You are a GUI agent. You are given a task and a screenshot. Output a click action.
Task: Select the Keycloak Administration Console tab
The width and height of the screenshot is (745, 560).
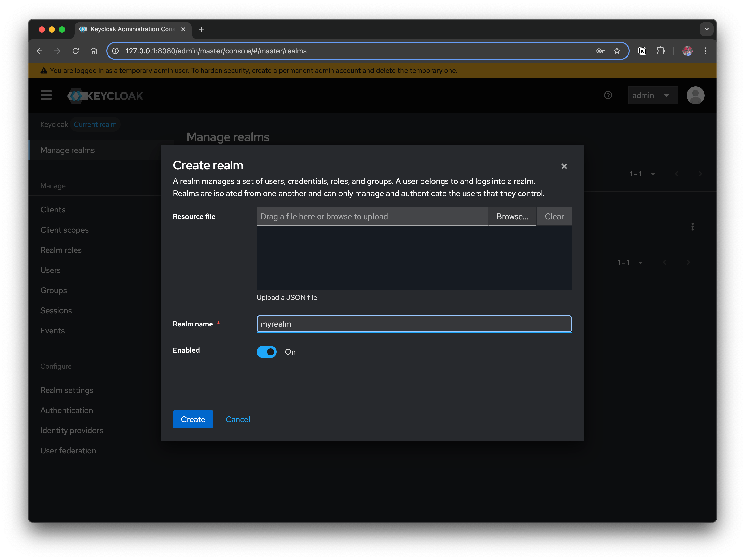133,29
